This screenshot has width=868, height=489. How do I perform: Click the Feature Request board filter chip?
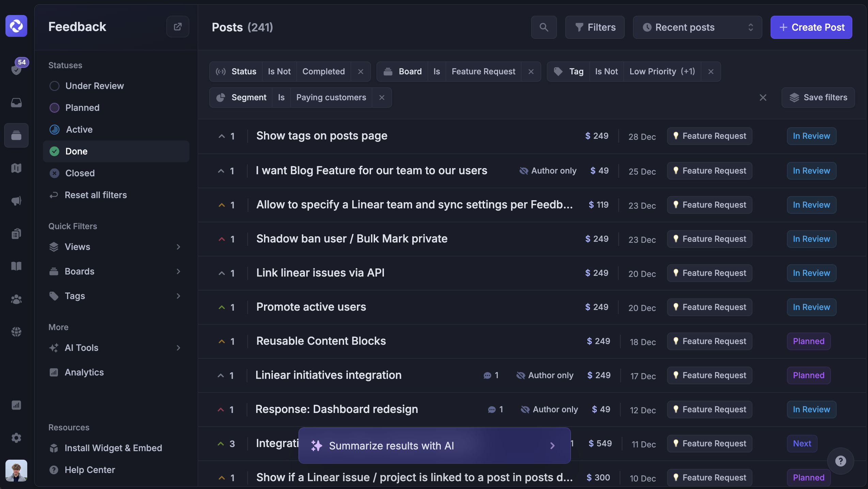point(483,71)
